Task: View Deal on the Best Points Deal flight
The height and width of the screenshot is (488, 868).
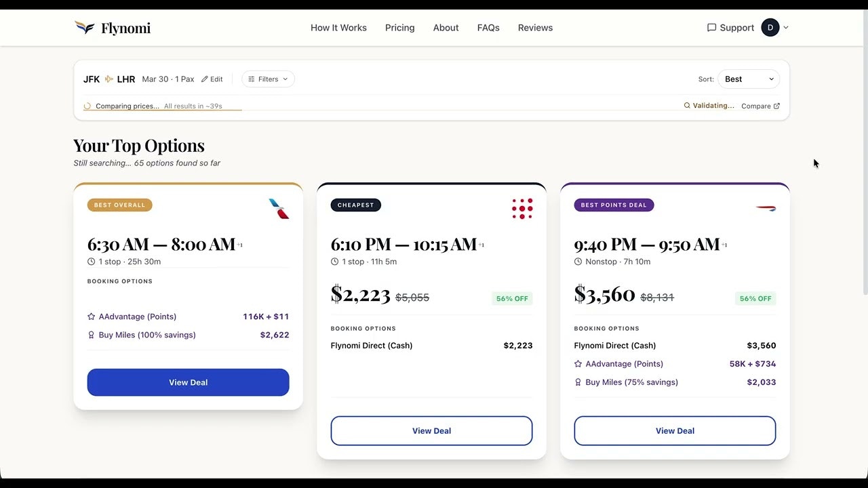Action: click(675, 431)
